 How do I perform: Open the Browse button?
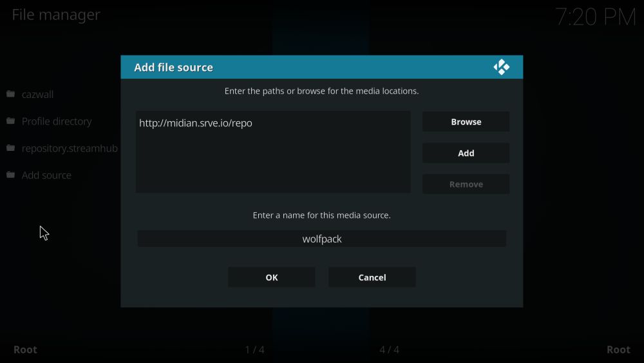[466, 122]
